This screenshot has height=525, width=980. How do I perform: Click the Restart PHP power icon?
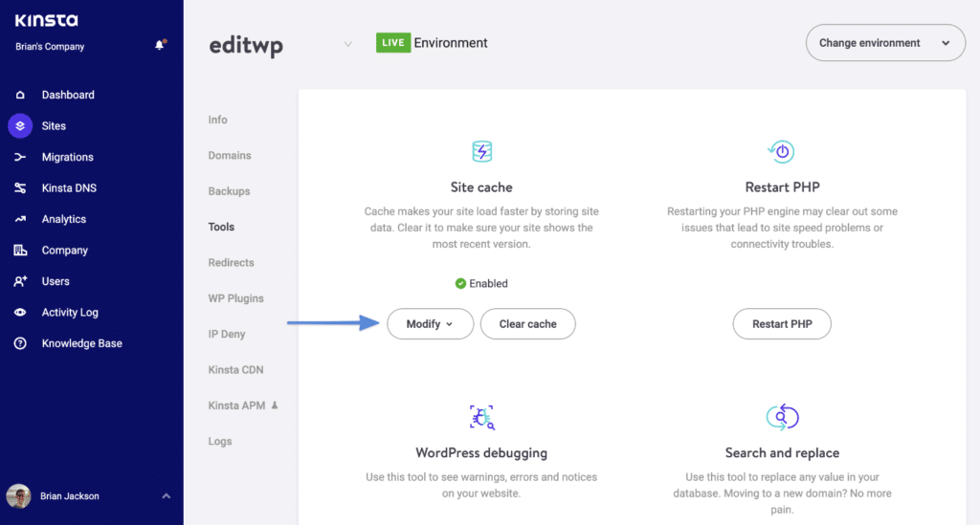click(x=781, y=151)
